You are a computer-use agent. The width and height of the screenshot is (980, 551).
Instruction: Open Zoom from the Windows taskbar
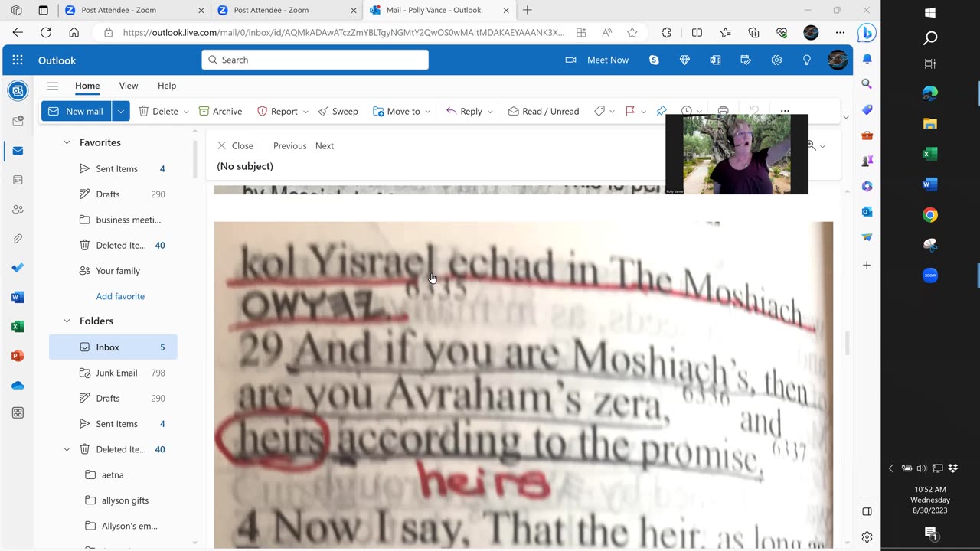pyautogui.click(x=930, y=275)
